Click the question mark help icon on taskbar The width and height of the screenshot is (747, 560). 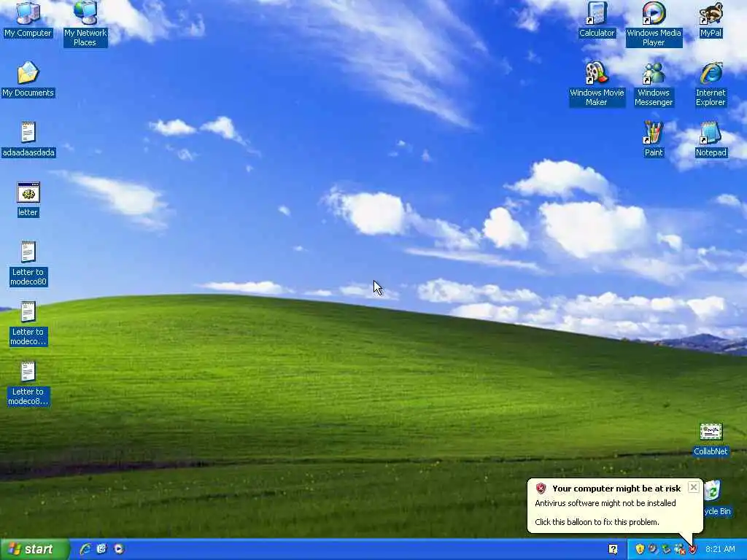click(x=613, y=549)
